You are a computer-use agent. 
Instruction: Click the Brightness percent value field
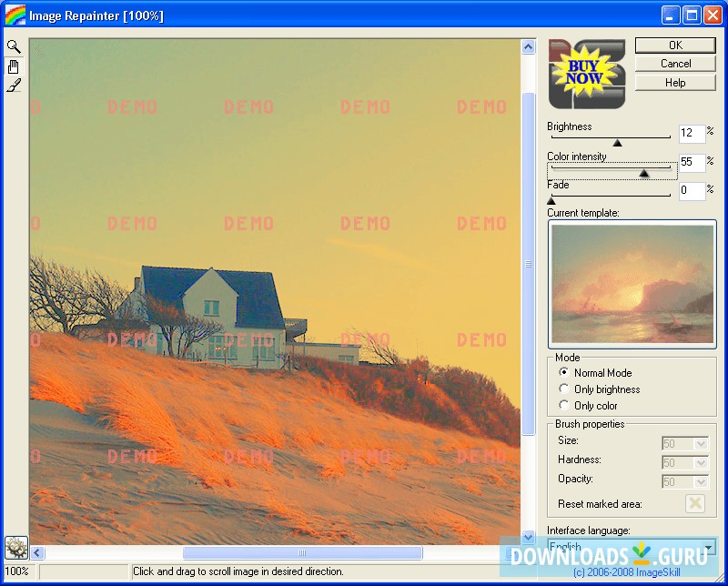692,133
